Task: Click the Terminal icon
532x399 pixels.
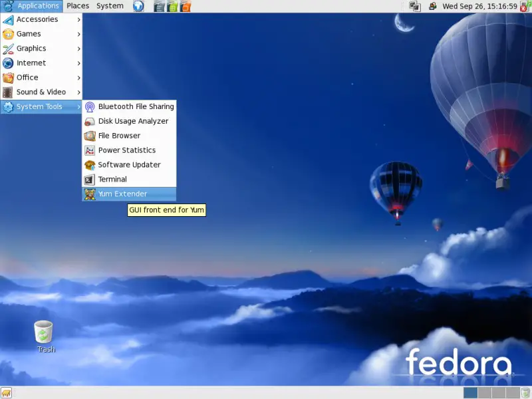Action: point(90,180)
